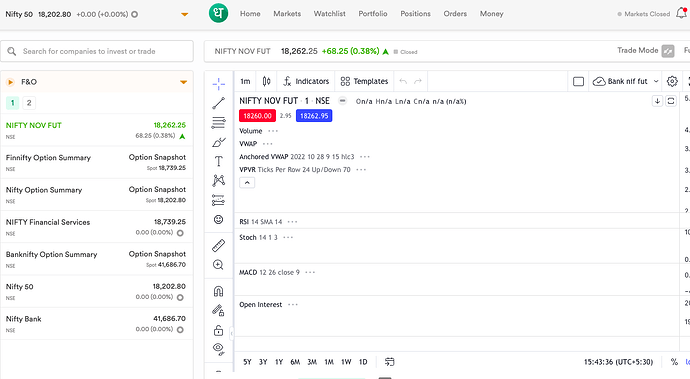
Task: Open the select layout square icon
Action: click(x=578, y=81)
